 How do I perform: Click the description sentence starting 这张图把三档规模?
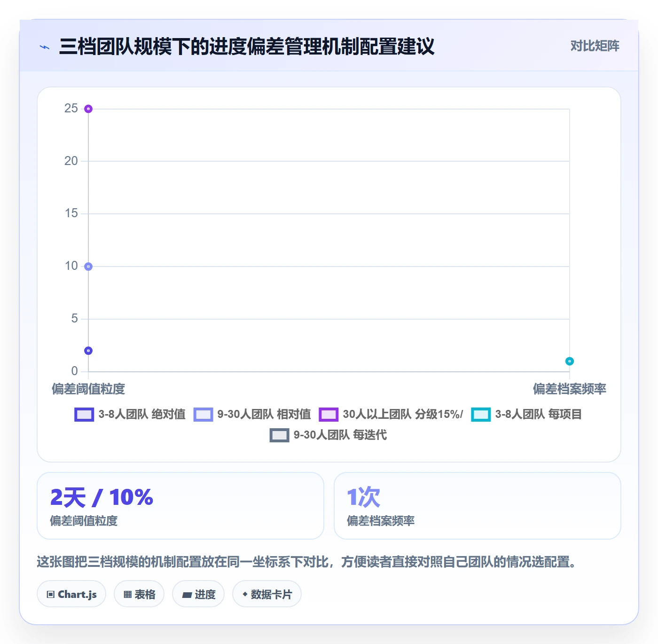(306, 562)
